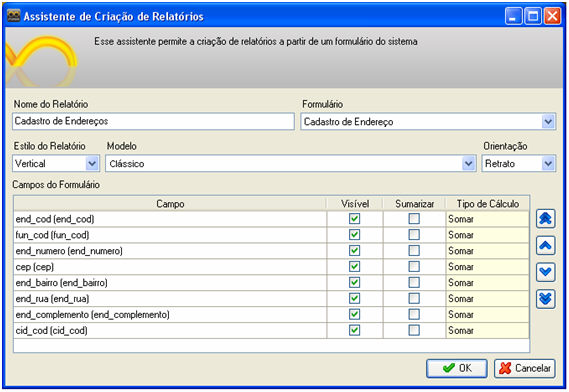Select Tipo de Cálculo cell for end_rua
The width and height of the screenshot is (569, 392).
click(x=487, y=299)
